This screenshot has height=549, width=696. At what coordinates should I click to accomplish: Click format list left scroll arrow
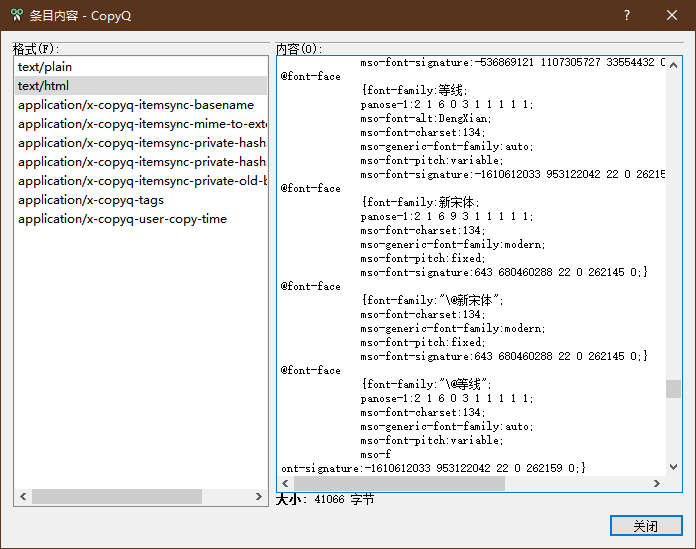[x=22, y=497]
